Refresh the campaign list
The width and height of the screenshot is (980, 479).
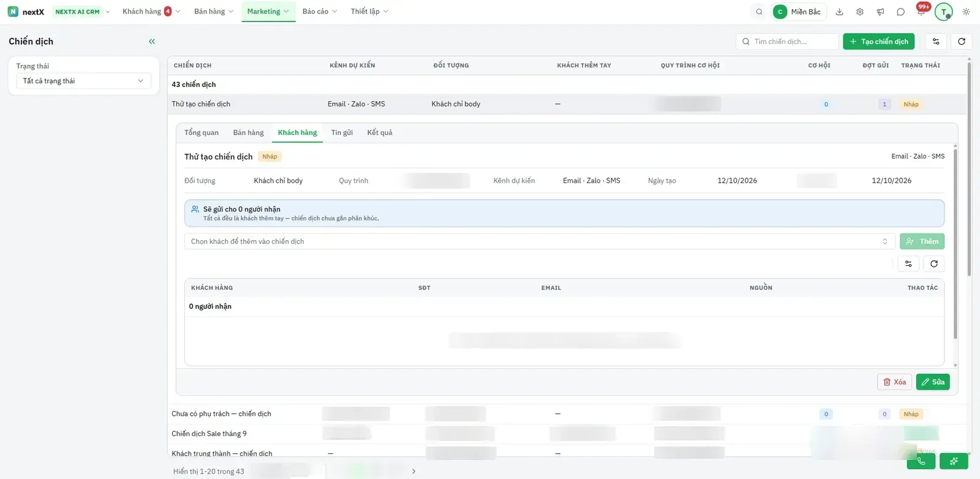(962, 42)
